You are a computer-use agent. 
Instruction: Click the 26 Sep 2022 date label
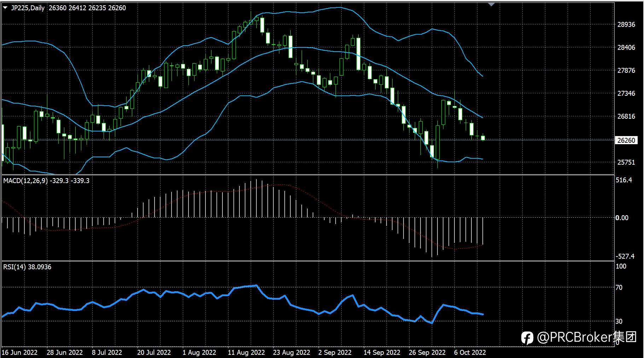[427, 352]
